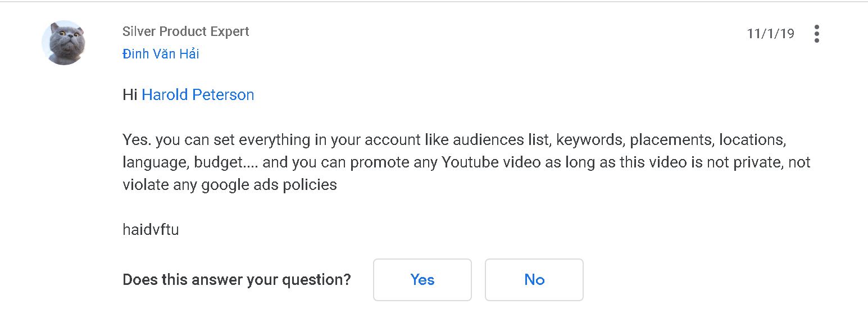Choose No for answer feedback

click(x=534, y=280)
